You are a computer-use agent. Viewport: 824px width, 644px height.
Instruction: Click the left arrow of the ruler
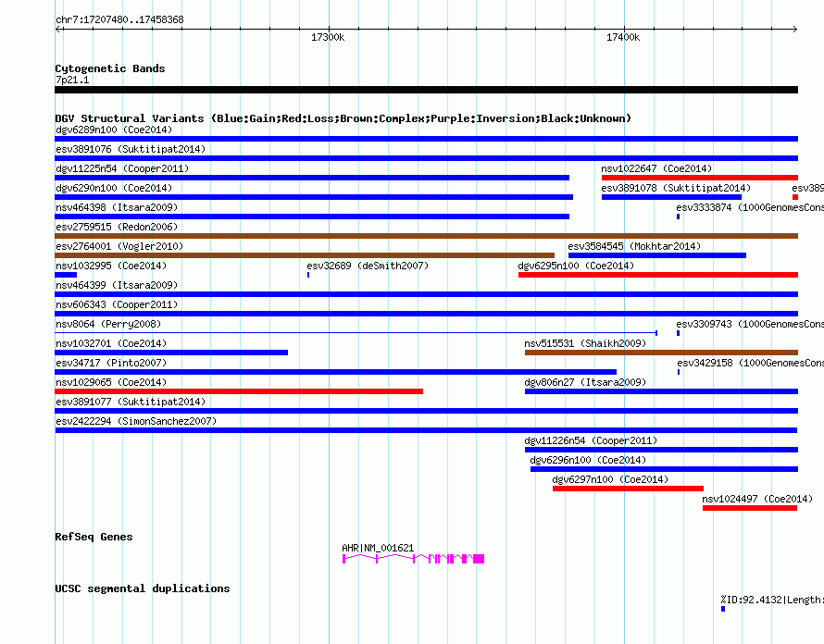pyautogui.click(x=58, y=29)
